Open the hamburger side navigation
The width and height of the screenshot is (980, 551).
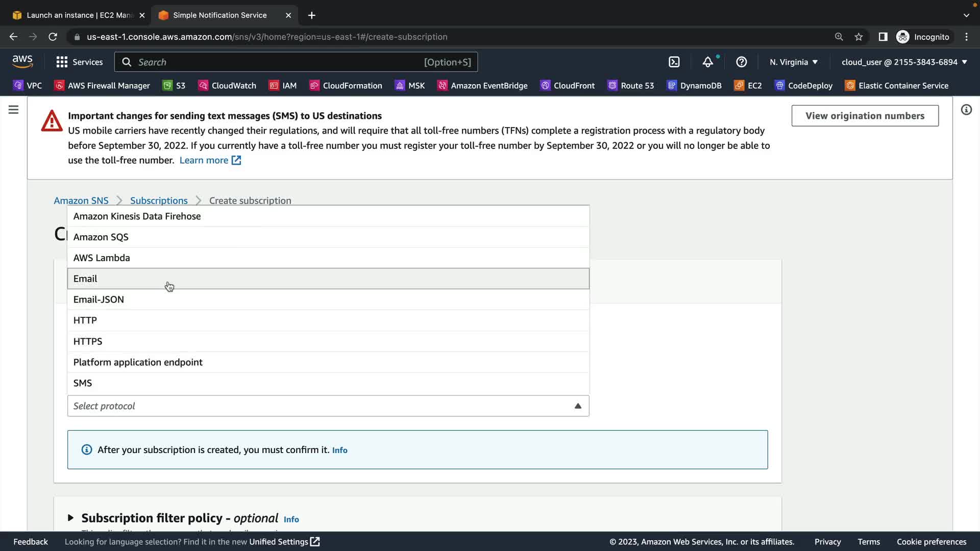[13, 110]
